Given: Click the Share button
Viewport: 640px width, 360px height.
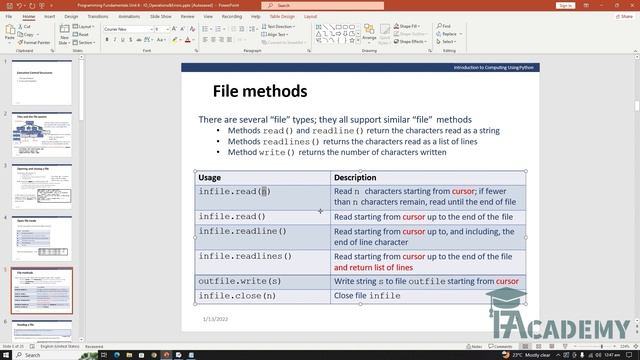Looking at the screenshot, I should [624, 16].
